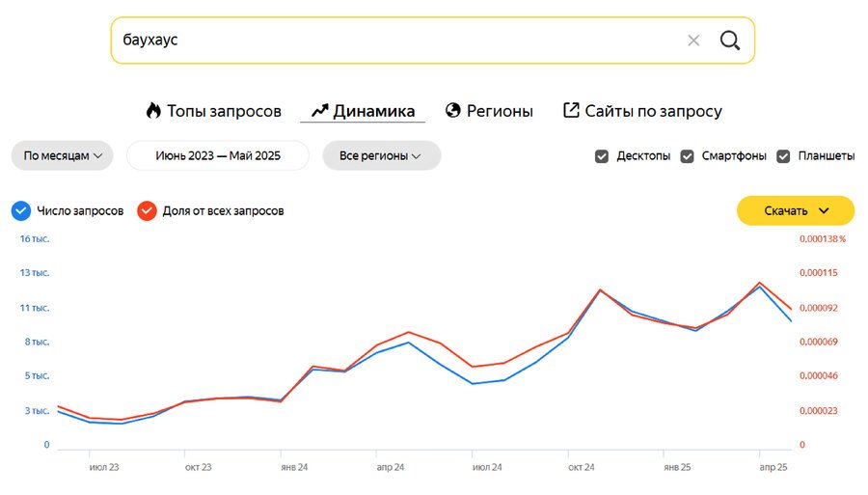Click the magnifying glass search icon
The height and width of the screenshot is (495, 868).
pos(730,41)
